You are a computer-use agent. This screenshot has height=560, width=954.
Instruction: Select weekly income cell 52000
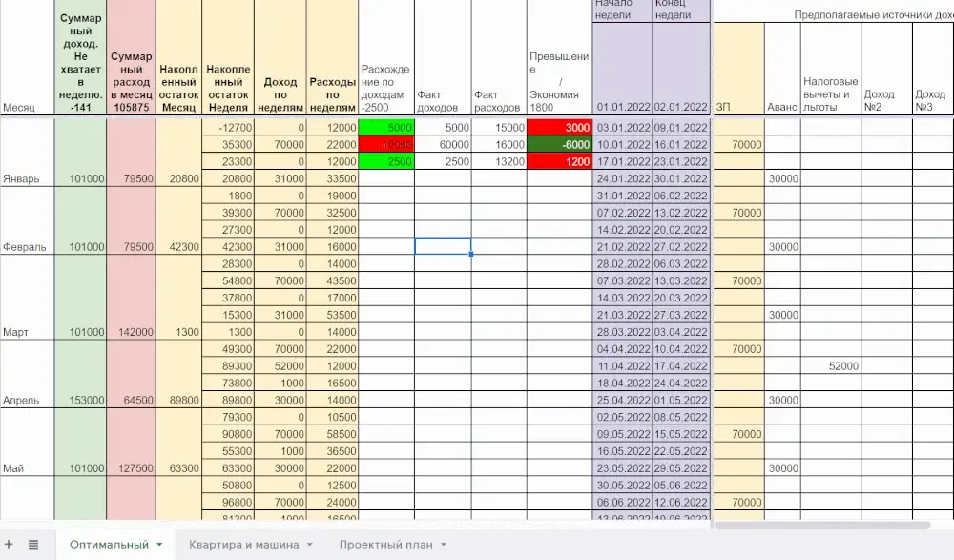coord(280,365)
